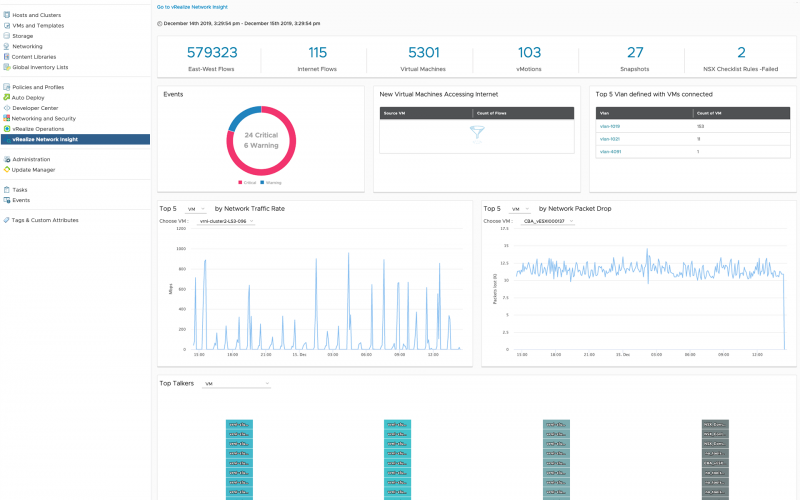The width and height of the screenshot is (800, 500).
Task: Click the Developer Center icon
Action: (x=7, y=108)
